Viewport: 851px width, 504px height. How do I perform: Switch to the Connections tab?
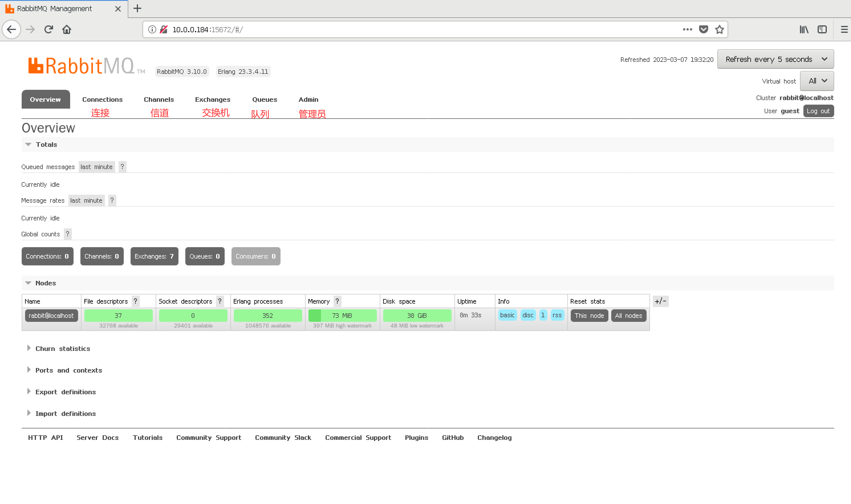(x=102, y=99)
